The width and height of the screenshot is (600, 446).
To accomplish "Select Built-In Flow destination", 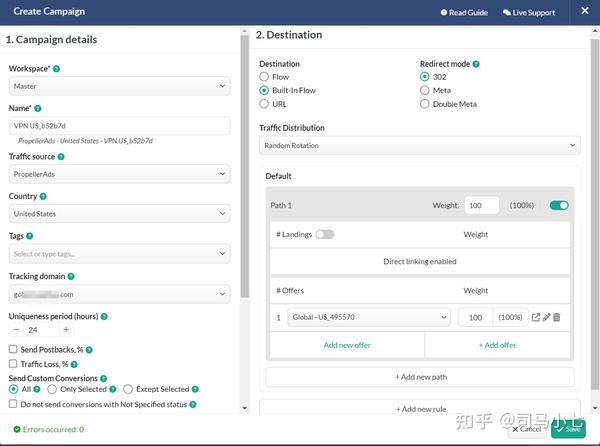I will click(x=264, y=90).
